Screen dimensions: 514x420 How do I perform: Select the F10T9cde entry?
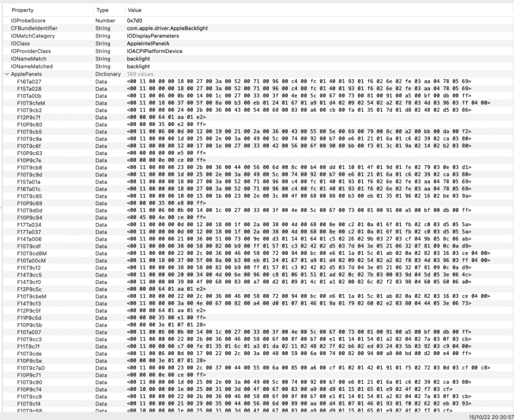tap(29, 354)
